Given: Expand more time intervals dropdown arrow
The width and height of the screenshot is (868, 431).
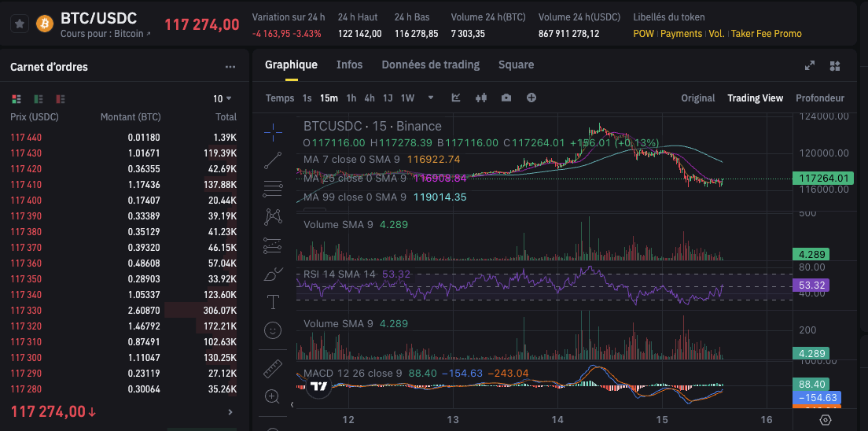Looking at the screenshot, I should 431,98.
